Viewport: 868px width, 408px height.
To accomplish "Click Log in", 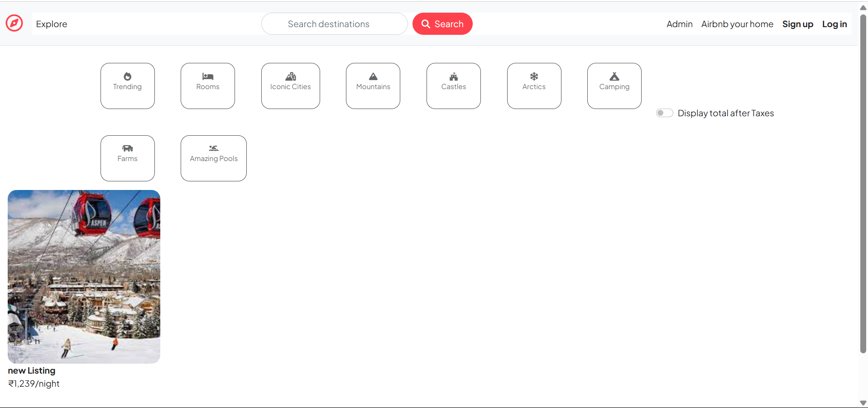I will point(834,24).
